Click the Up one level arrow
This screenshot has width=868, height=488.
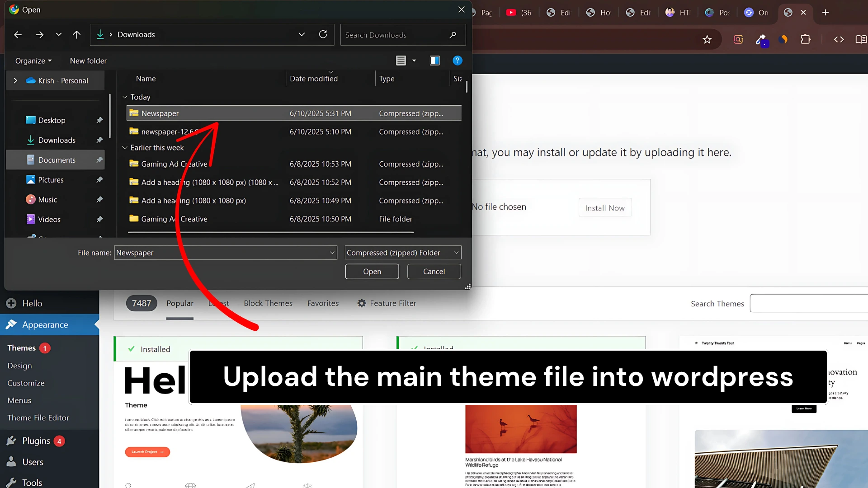[76, 34]
